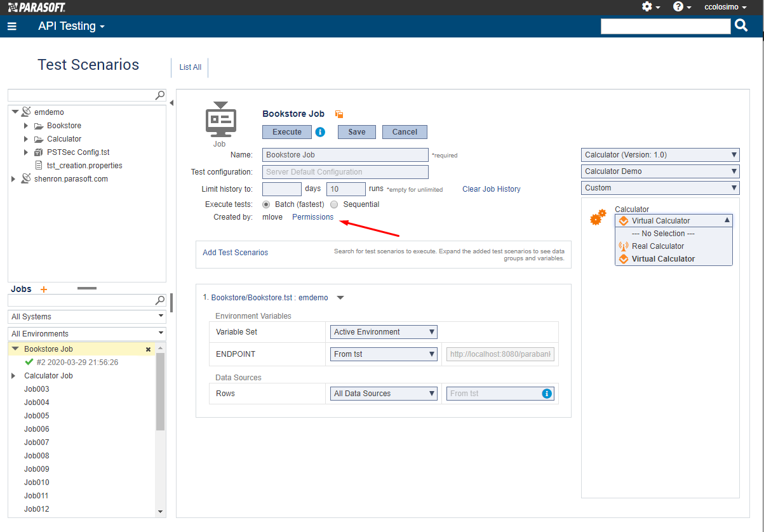Click the header search box

[x=666, y=26]
